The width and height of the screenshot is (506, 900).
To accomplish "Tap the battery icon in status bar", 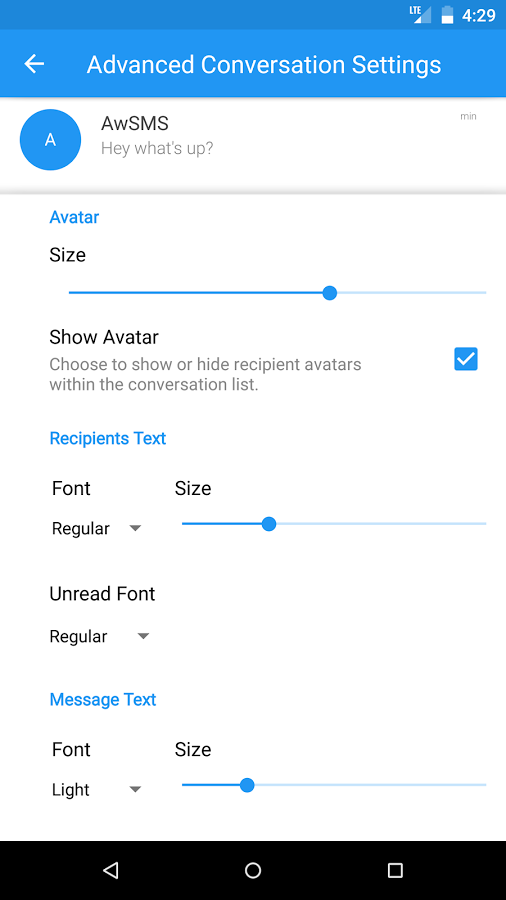I will coord(447,15).
